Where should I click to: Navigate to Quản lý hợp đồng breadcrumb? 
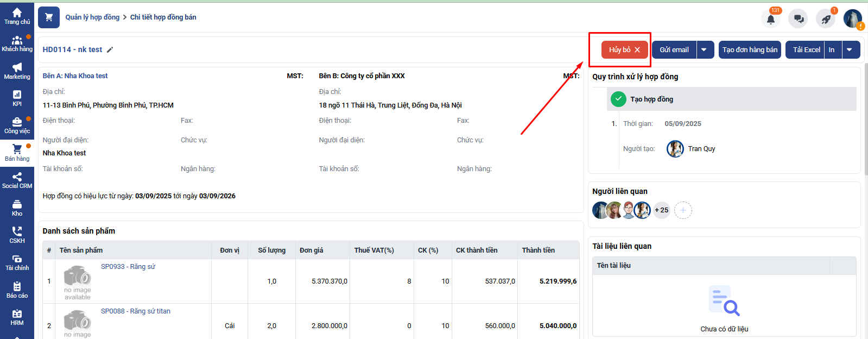click(x=92, y=17)
